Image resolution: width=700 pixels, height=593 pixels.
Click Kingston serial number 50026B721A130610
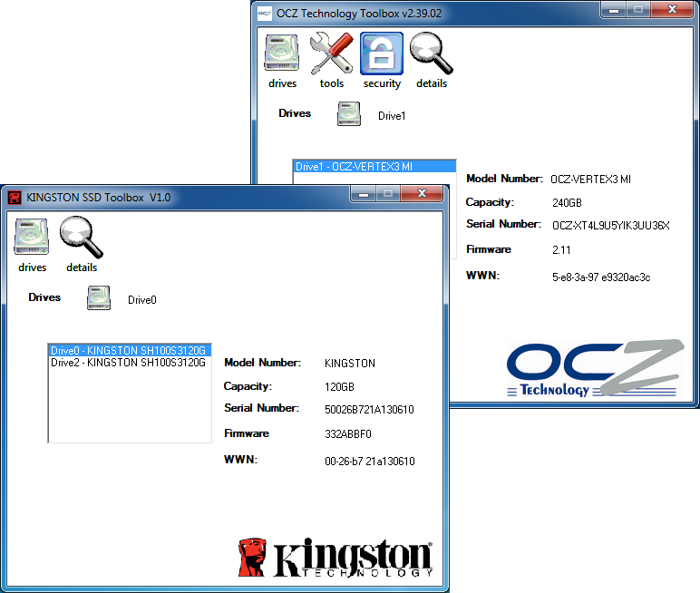click(369, 410)
